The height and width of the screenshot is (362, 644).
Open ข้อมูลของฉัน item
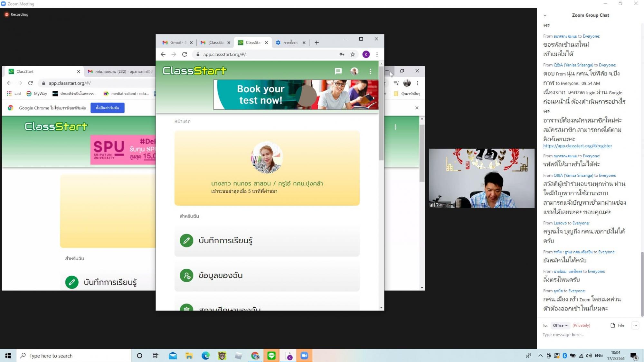click(267, 275)
